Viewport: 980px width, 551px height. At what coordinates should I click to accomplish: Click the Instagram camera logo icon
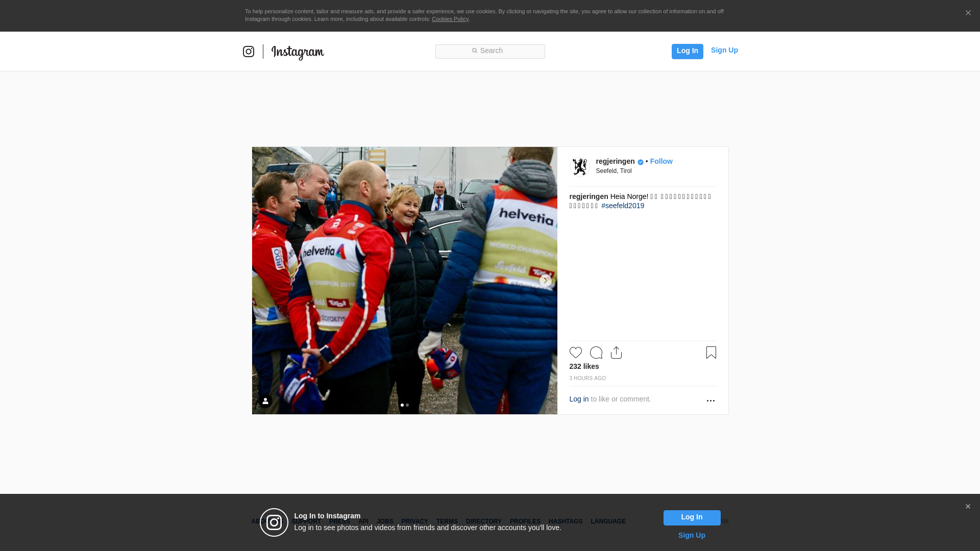click(x=249, y=52)
